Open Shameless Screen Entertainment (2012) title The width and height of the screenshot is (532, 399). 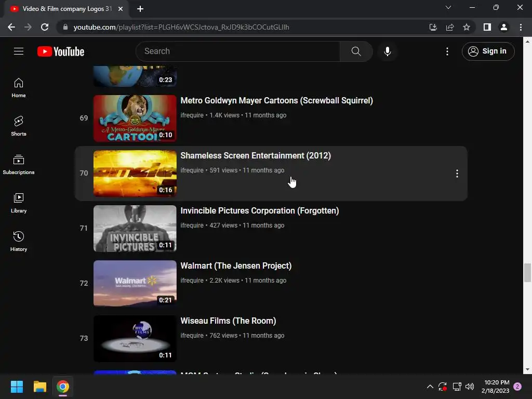pyautogui.click(x=256, y=155)
